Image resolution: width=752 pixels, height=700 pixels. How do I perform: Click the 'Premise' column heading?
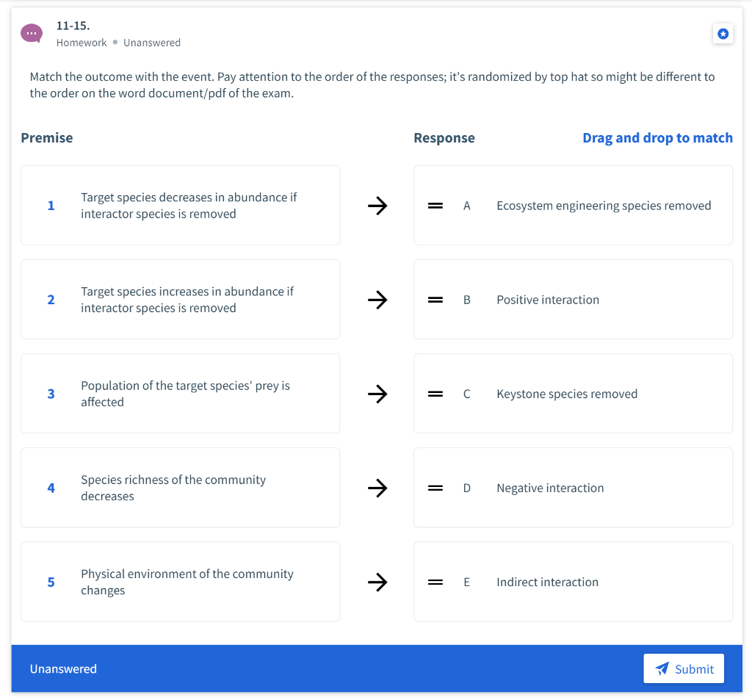coord(47,138)
